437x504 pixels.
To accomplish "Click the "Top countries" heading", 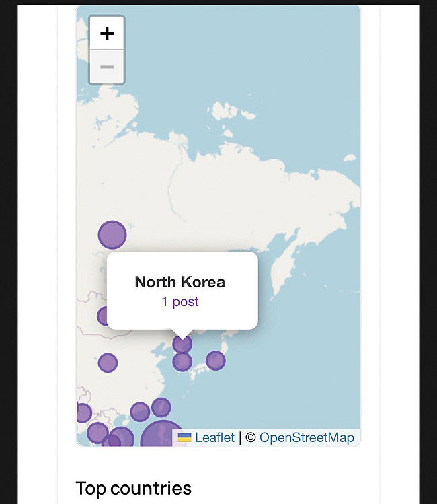I will (x=134, y=488).
